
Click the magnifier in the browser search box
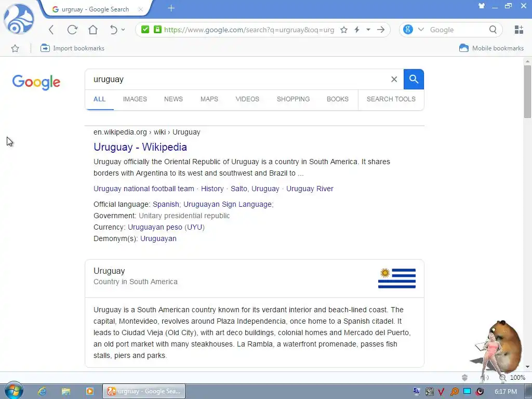[493, 30]
